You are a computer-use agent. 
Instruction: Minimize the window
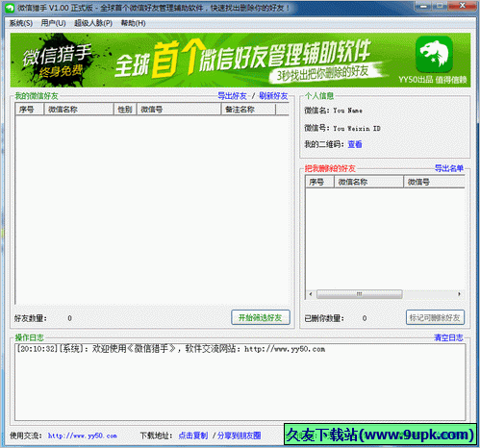click(x=424, y=6)
